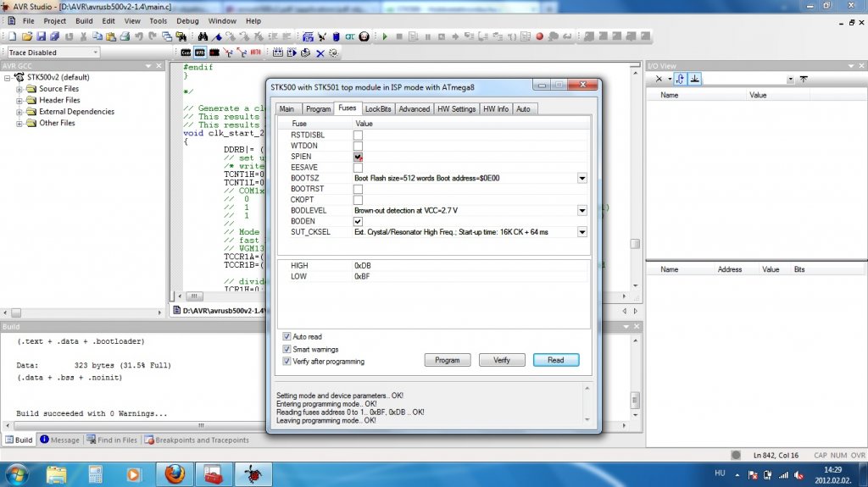This screenshot has width=868, height=487.
Task: Click the Open File folder icon
Action: [x=26, y=36]
